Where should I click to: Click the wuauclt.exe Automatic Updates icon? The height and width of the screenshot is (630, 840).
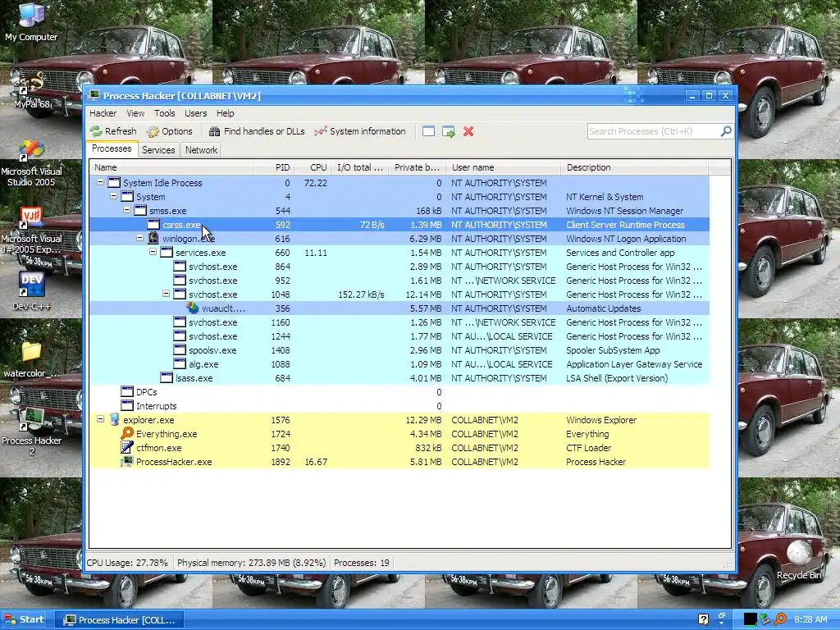(193, 308)
